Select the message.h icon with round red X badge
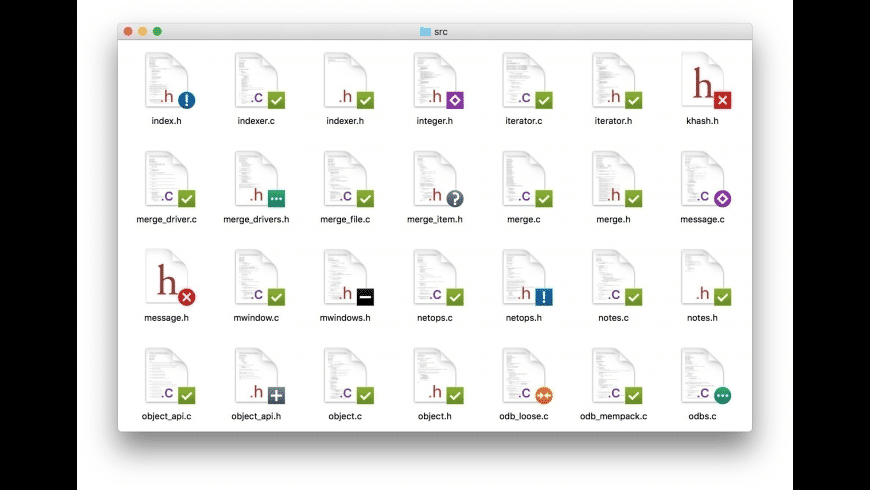 pos(168,277)
